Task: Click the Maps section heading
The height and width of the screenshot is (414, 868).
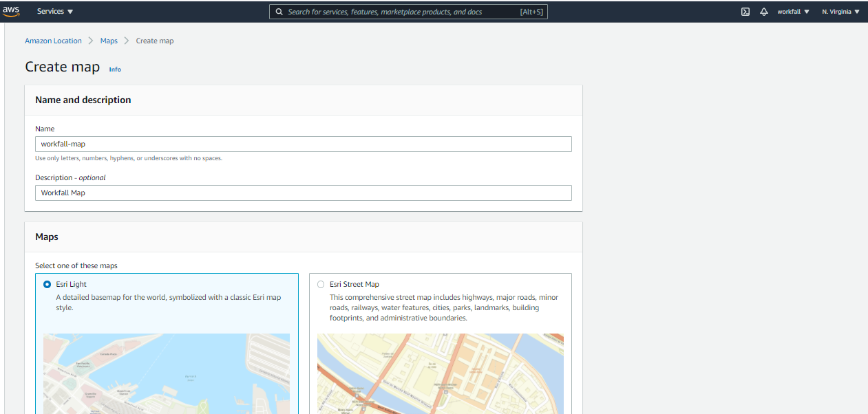Action: 47,237
